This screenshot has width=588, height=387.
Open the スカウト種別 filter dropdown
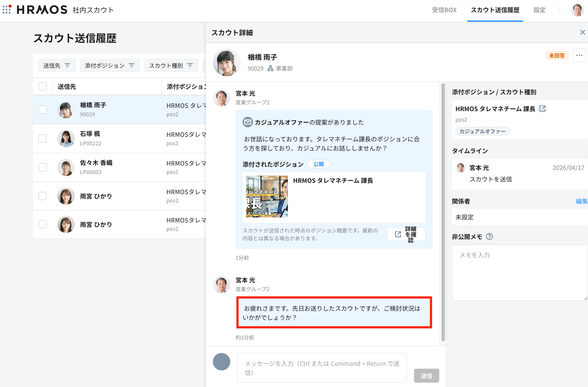click(171, 65)
